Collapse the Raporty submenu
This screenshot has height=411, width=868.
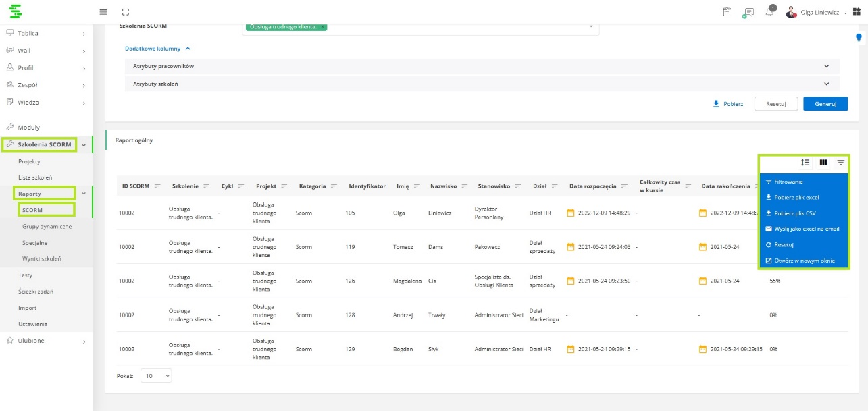pyautogui.click(x=84, y=193)
